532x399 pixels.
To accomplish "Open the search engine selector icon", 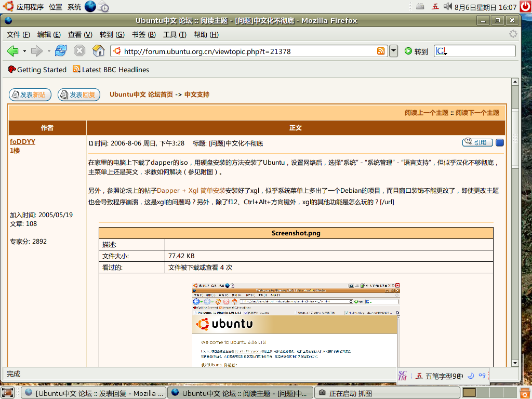I will [442, 51].
